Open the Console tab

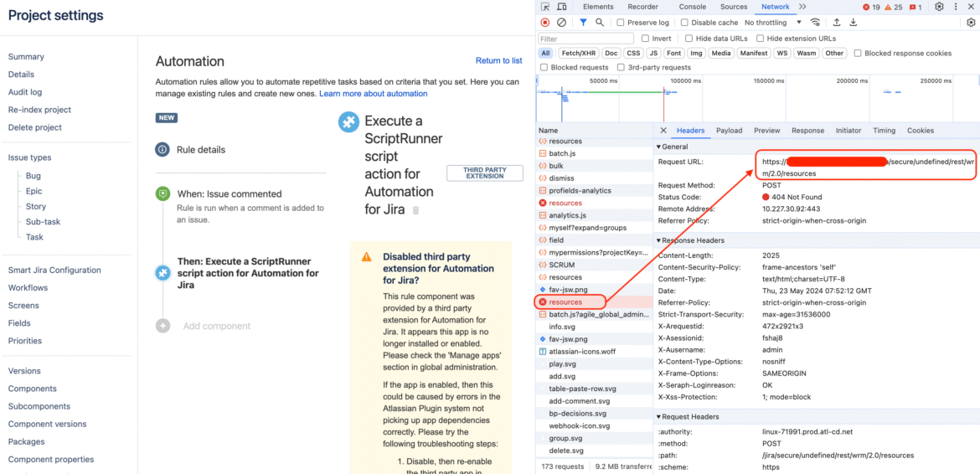(692, 7)
